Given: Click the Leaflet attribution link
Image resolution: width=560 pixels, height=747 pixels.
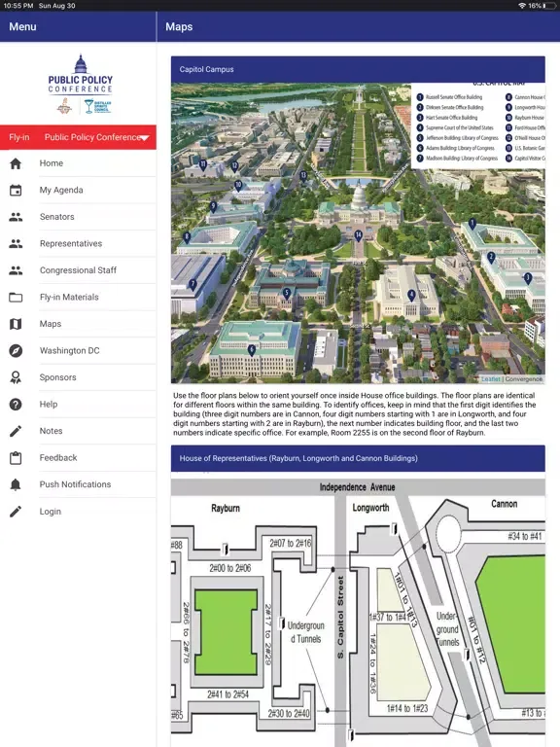Looking at the screenshot, I should [490, 379].
